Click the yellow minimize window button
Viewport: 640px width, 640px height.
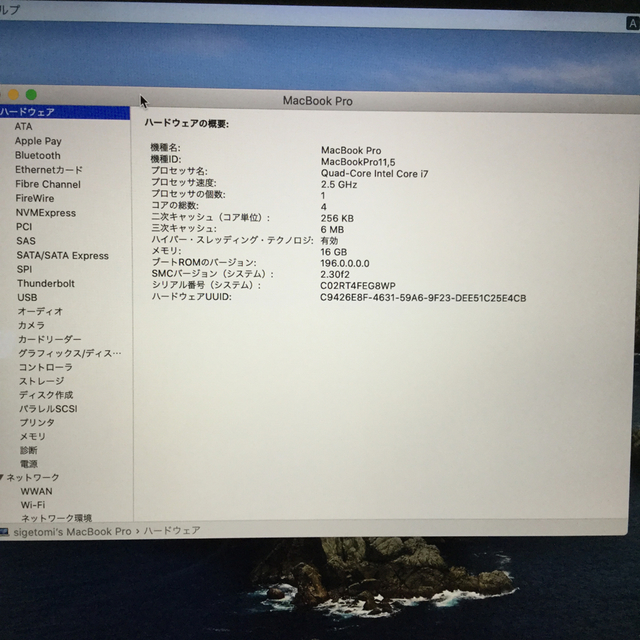(13, 95)
